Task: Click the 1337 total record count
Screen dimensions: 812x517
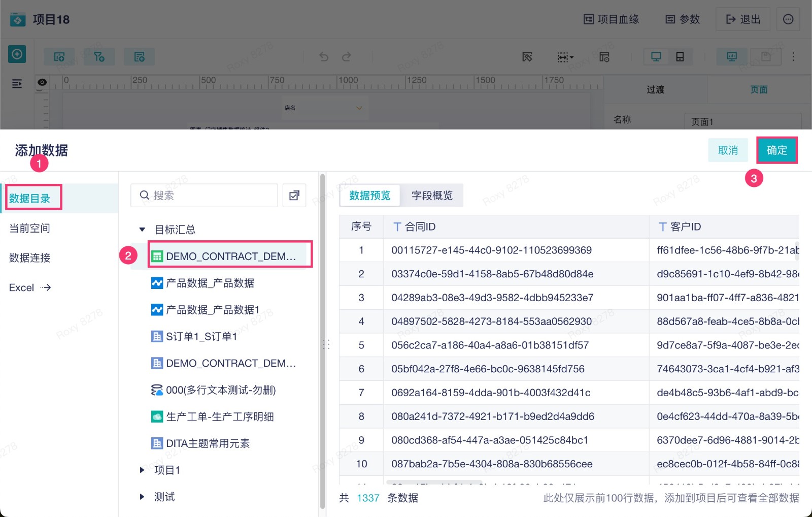Action: (368, 498)
